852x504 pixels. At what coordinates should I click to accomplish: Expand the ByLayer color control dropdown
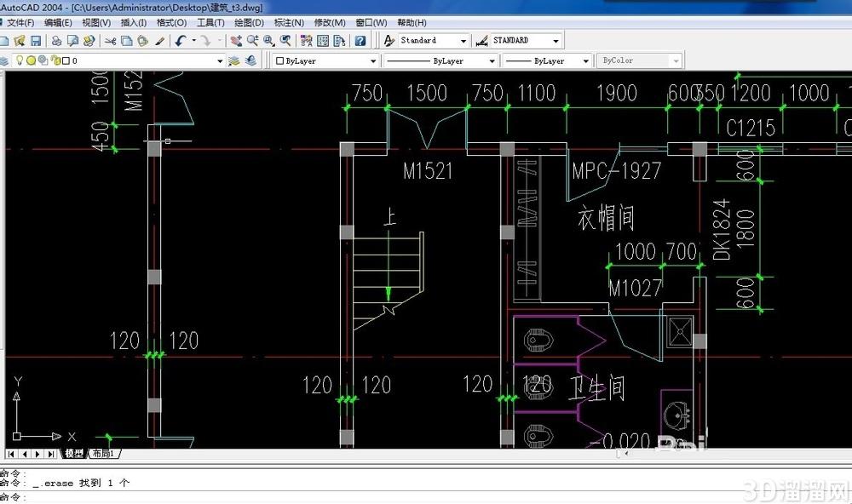(325, 60)
